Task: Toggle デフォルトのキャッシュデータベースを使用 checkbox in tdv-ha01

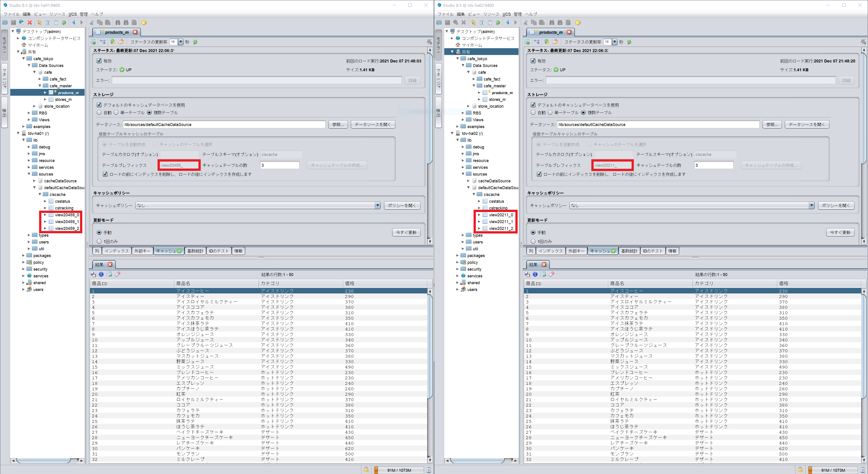Action: point(99,105)
